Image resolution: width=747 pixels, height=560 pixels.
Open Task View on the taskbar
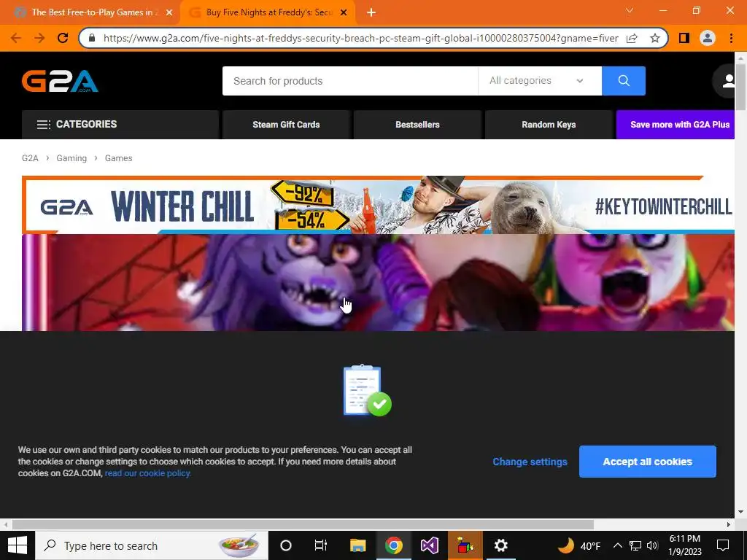coord(321,545)
